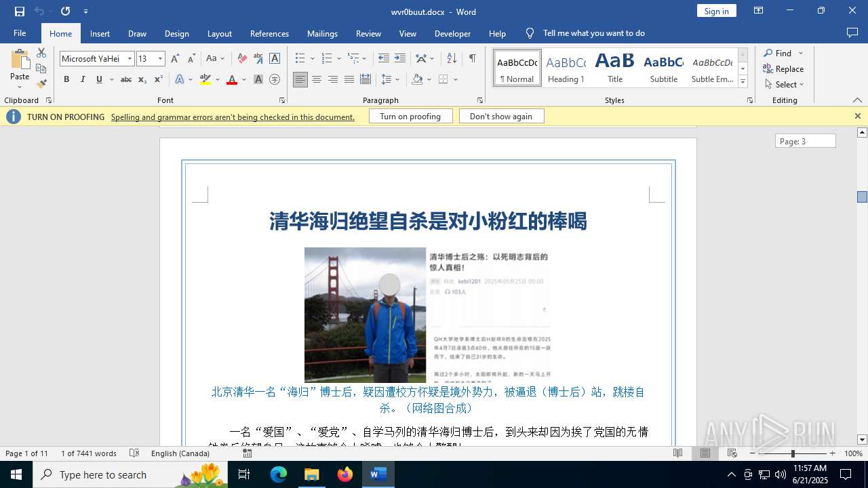
Task: Click the Clear All Formatting icon
Action: point(242,59)
